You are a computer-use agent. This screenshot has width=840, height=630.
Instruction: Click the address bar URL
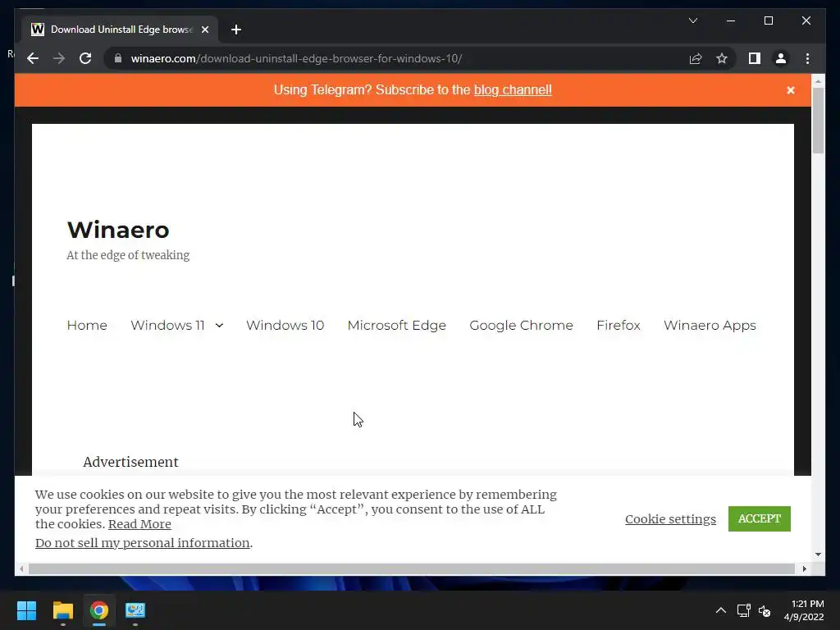point(296,58)
